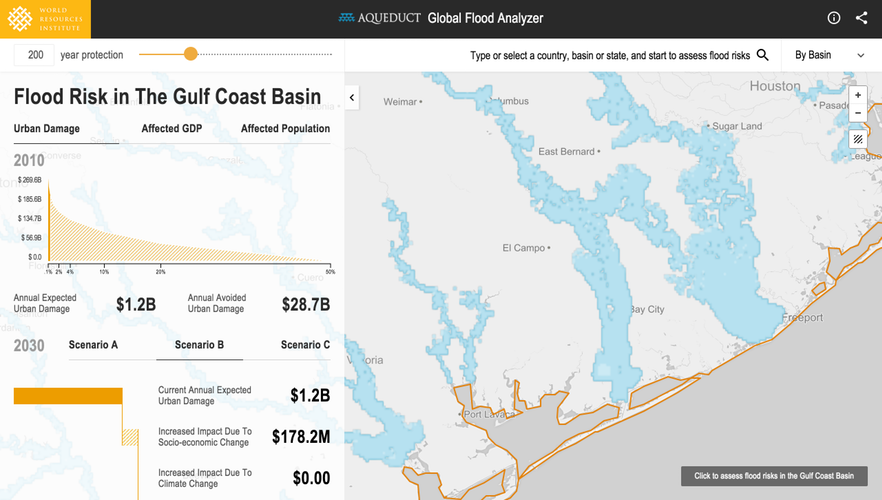The image size is (882, 500).
Task: Edit the 200 year protection input
Action: click(x=34, y=55)
